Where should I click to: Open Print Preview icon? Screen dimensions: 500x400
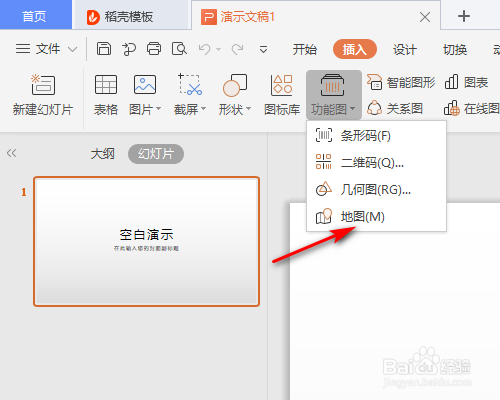coord(179,49)
